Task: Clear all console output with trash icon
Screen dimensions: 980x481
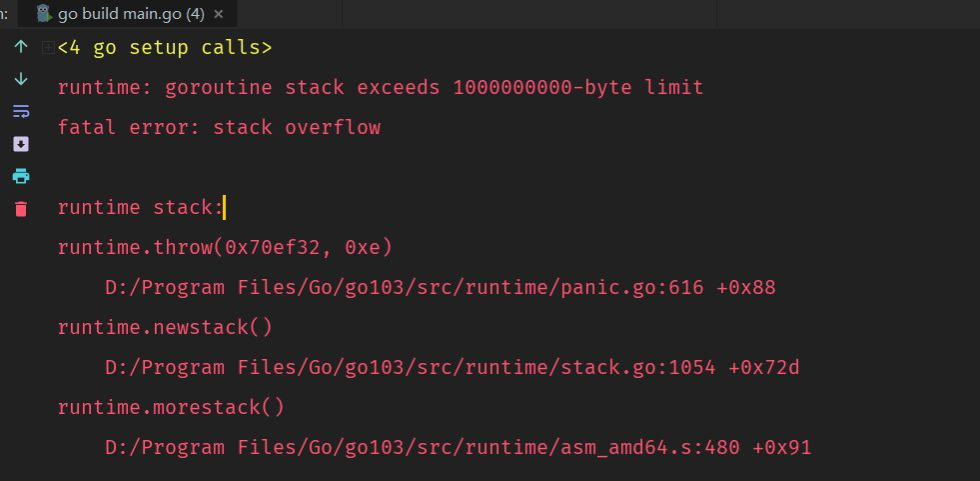Action: click(21, 209)
